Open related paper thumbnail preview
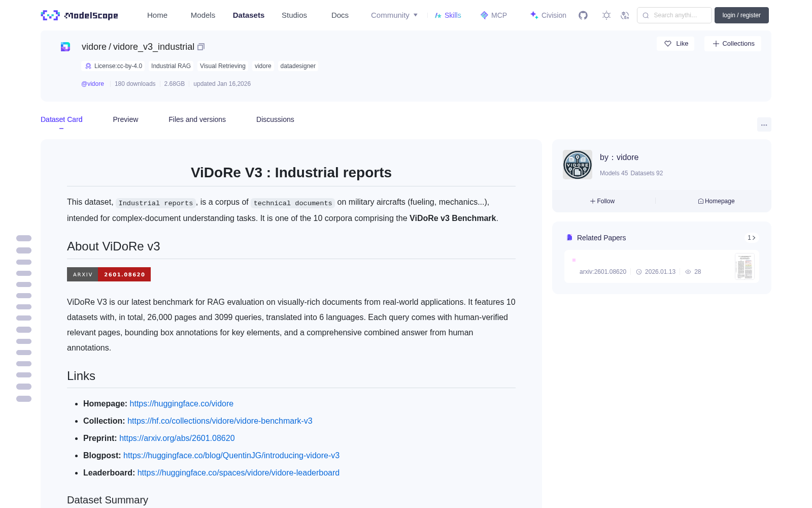812x508 pixels. coord(745,267)
